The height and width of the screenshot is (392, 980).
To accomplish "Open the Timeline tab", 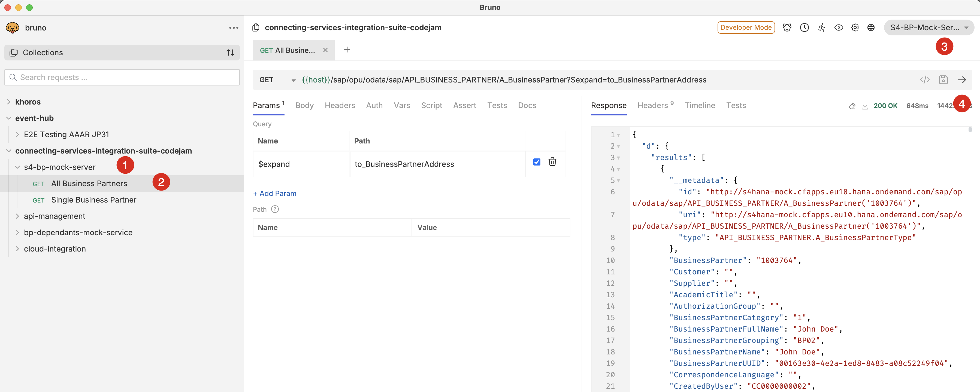I will (x=700, y=105).
